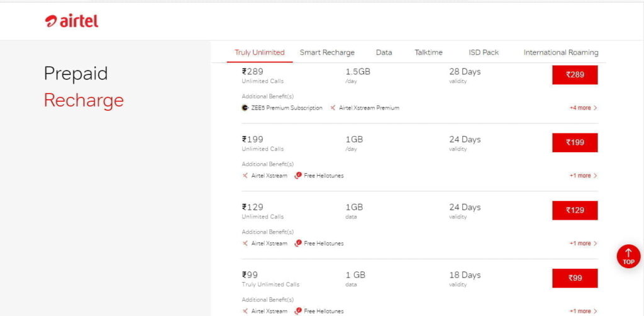Expand +4 more benefits for ₹289 plan
The width and height of the screenshot is (644, 316).
pyautogui.click(x=583, y=108)
